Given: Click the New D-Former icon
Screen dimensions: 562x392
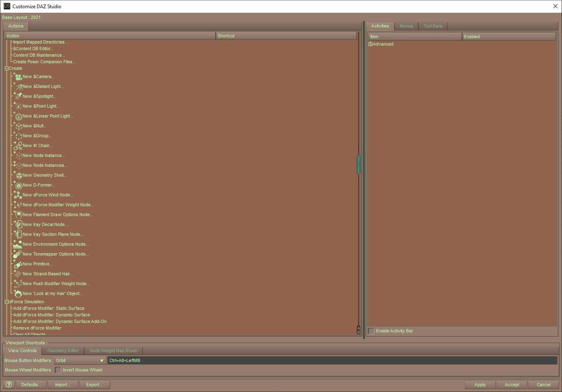Looking at the screenshot, I should (x=18, y=185).
